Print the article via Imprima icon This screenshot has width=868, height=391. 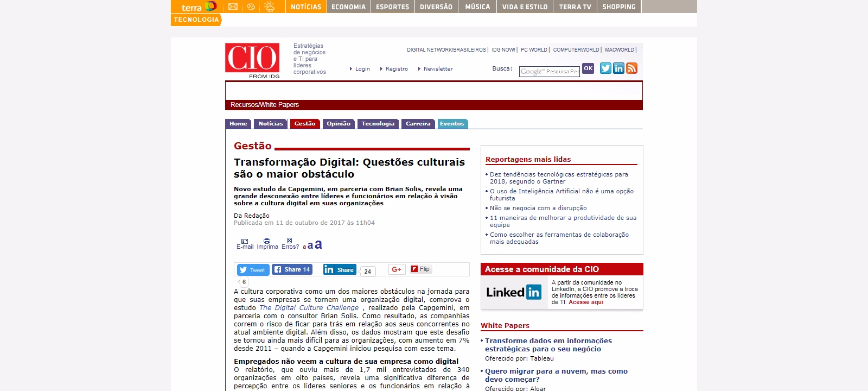click(267, 244)
